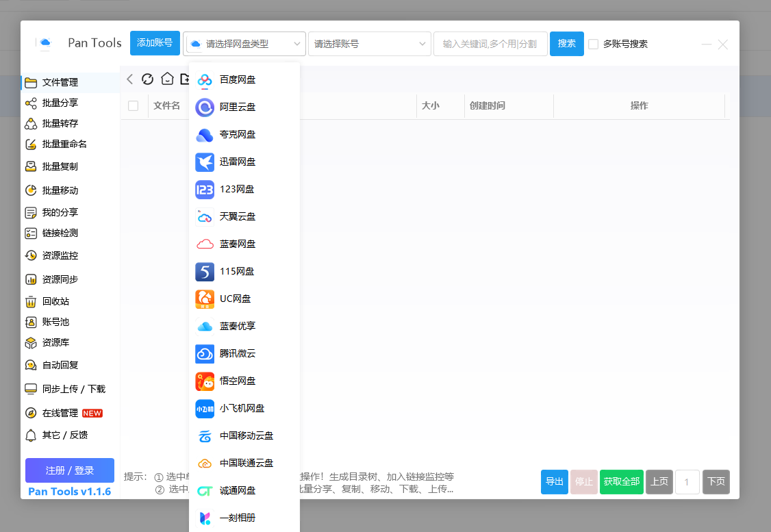Click the 文件管理 folder icon in sidebar
The width and height of the screenshot is (771, 532).
click(31, 82)
